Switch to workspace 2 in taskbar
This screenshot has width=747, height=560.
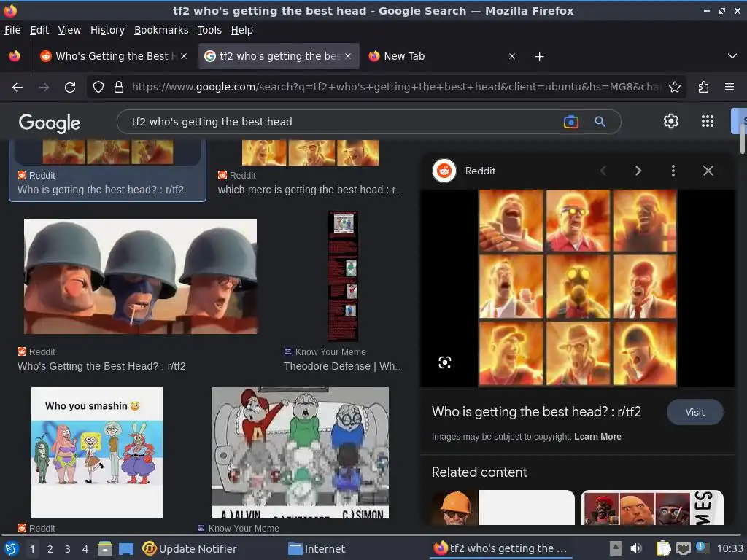coord(50,549)
